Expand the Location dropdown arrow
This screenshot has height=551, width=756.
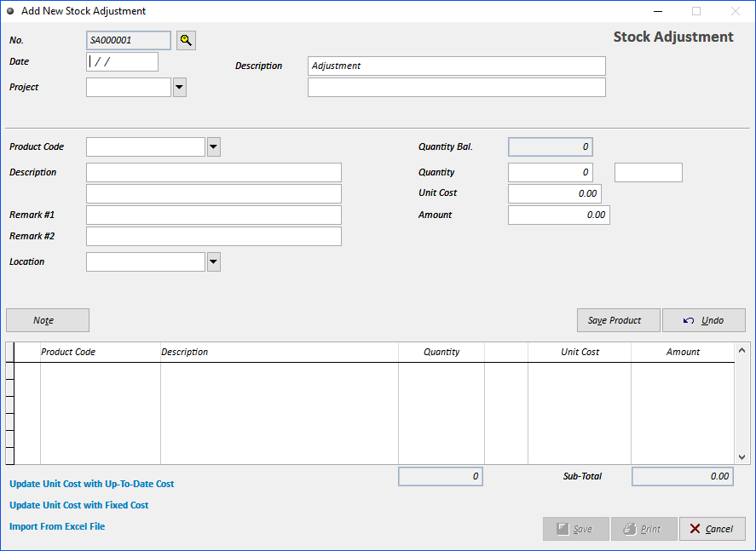point(214,262)
